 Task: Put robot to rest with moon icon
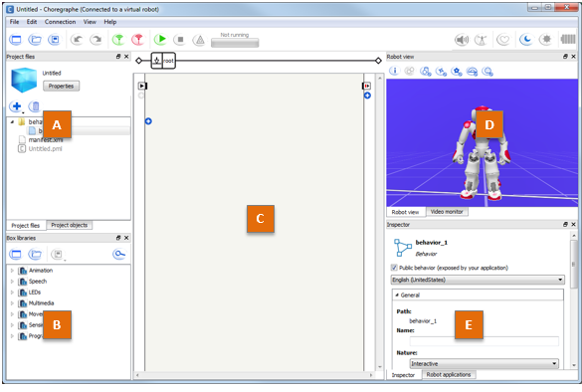tap(526, 40)
